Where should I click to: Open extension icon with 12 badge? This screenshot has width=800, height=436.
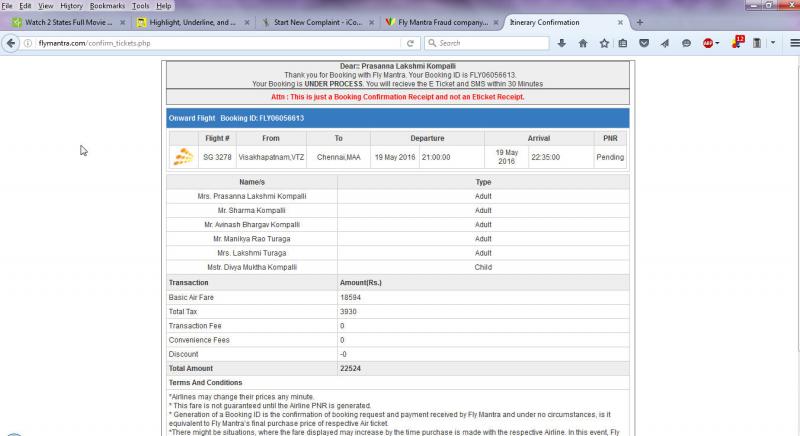click(x=737, y=42)
